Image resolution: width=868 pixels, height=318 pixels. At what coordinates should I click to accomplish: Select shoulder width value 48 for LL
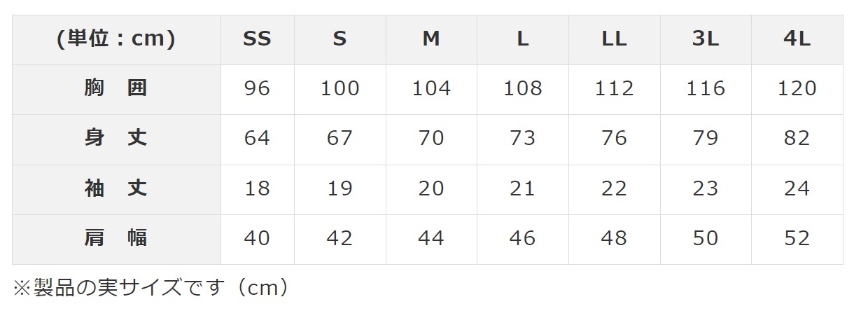point(614,238)
